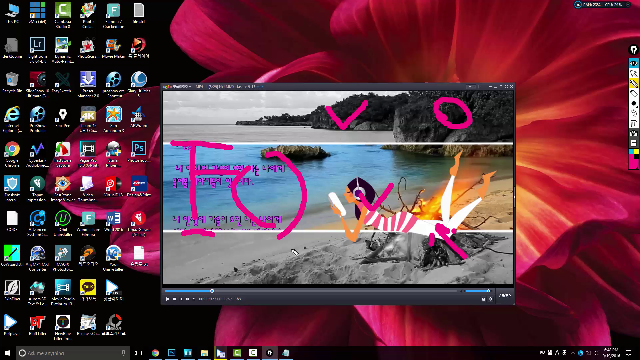Click the top icon of the pen toolbar
Viewport: 640px width, 360px height.
tap(633, 50)
